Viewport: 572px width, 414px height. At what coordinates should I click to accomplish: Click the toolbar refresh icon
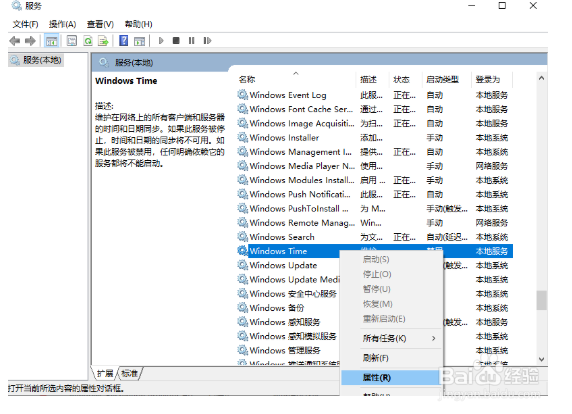pyautogui.click(x=88, y=40)
